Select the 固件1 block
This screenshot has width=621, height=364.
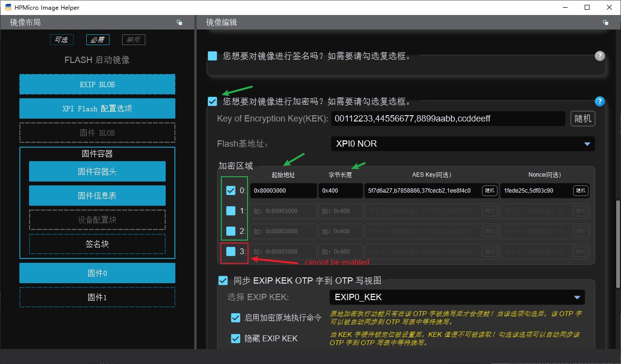97,297
